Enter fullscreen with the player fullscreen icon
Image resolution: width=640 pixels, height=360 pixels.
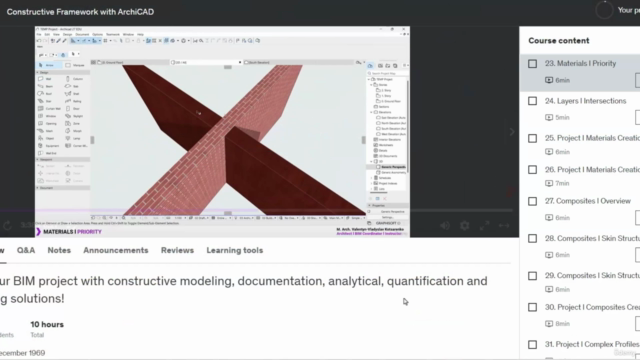pos(484,225)
